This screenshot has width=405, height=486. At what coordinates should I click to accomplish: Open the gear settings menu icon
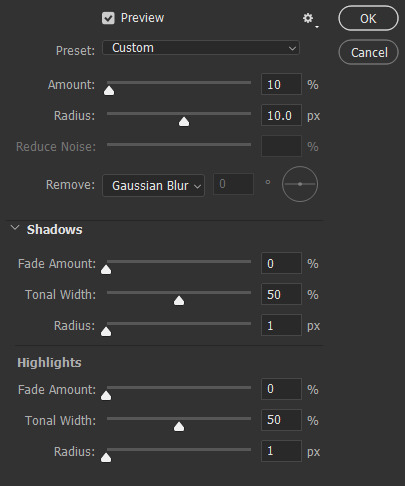tap(310, 19)
